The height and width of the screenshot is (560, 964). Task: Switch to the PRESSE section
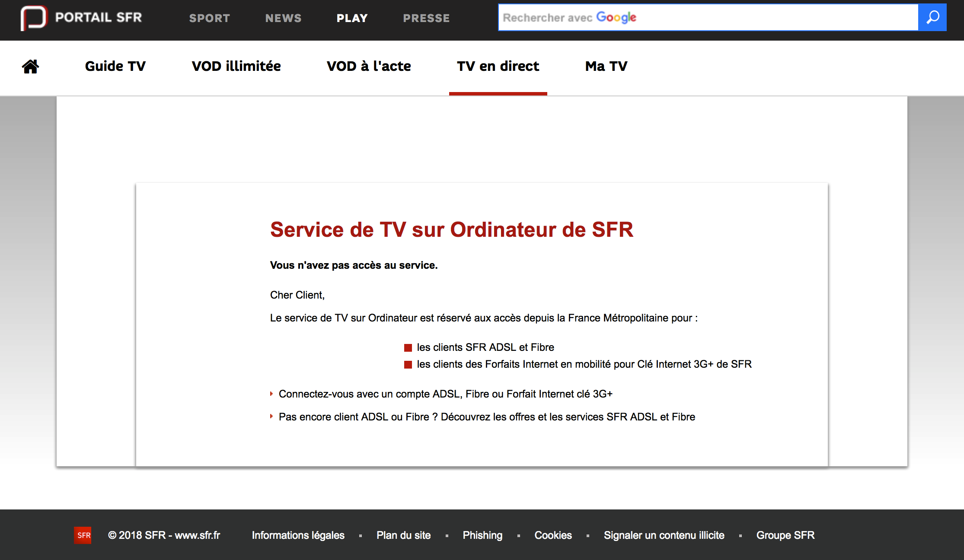426,18
